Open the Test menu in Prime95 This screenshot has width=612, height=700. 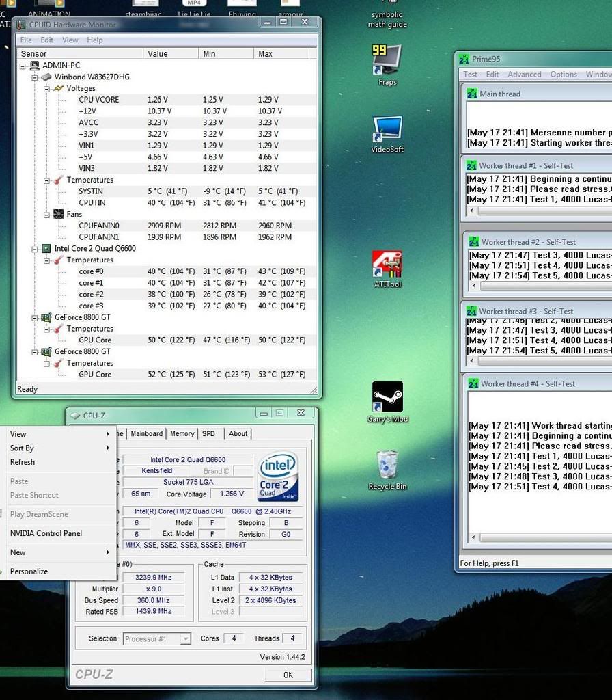(470, 75)
